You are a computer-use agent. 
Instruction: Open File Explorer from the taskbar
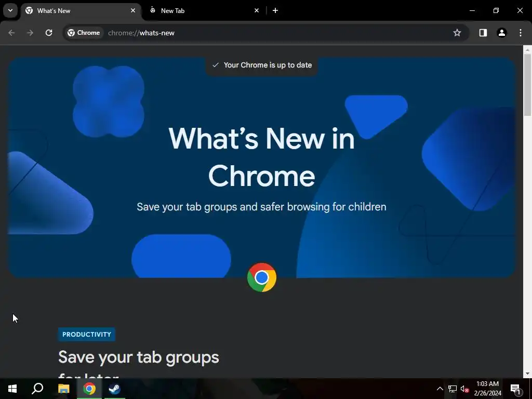[63, 389]
